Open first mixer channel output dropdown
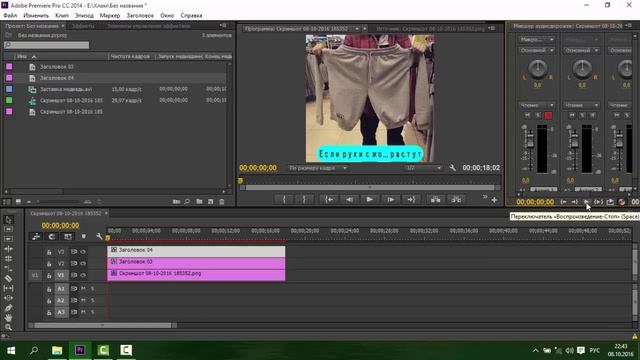Viewport: 640px width, 360px height. [536, 50]
